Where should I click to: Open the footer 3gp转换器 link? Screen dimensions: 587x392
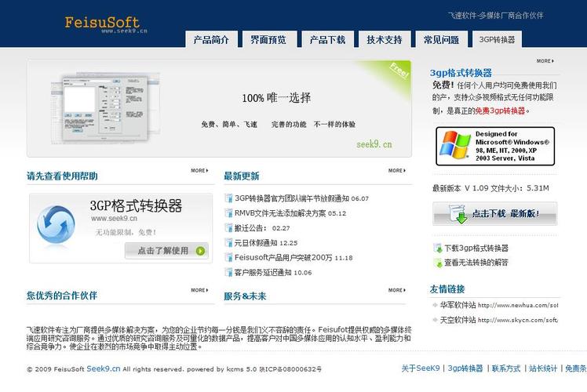(x=465, y=368)
